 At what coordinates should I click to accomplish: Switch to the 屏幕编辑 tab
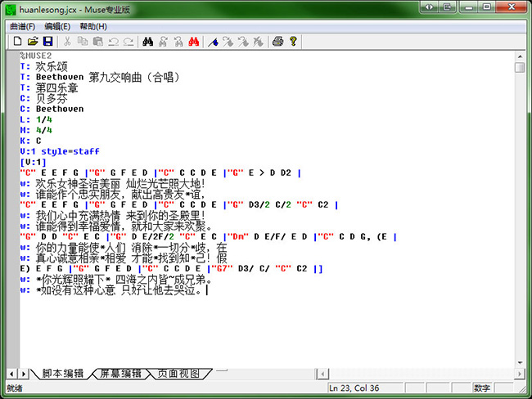point(121,373)
